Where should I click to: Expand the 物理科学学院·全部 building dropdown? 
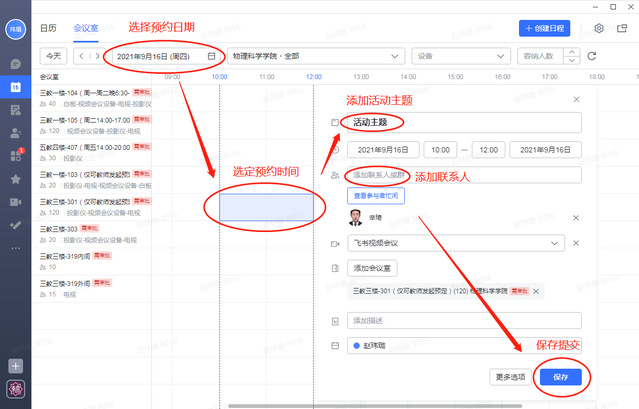point(314,56)
